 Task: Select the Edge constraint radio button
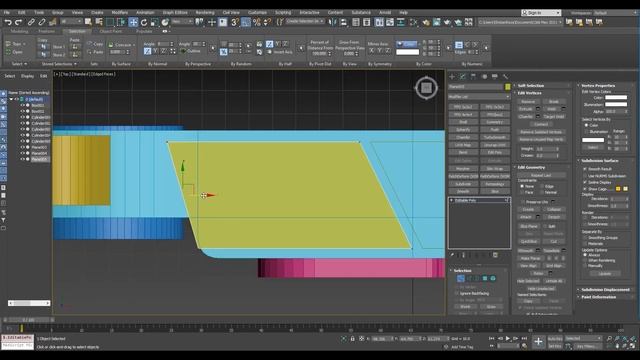tap(542, 186)
